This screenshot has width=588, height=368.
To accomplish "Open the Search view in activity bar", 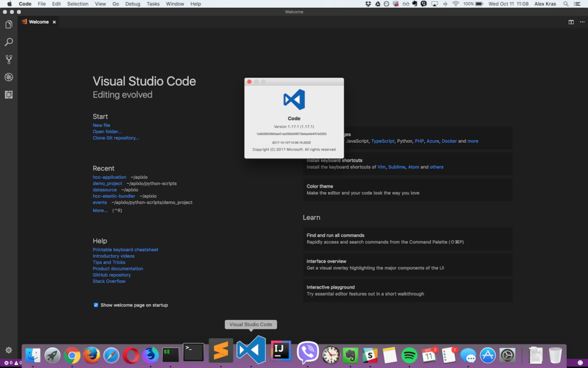I will (9, 42).
